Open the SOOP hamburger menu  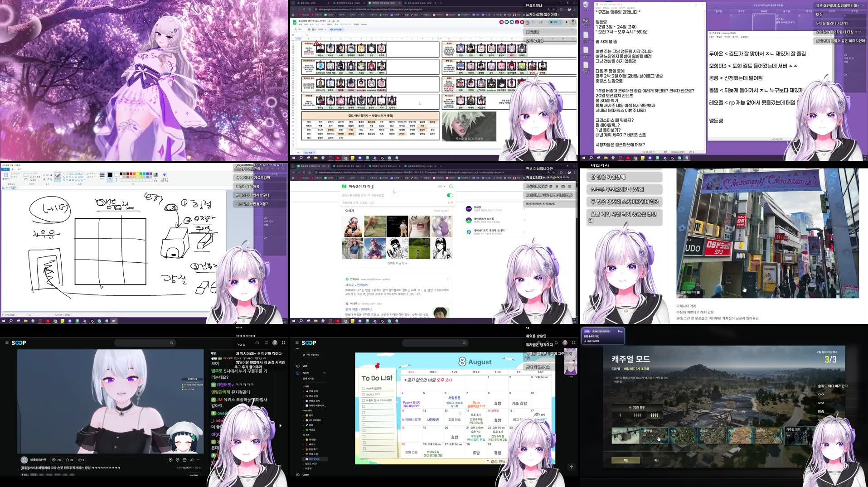click(297, 342)
